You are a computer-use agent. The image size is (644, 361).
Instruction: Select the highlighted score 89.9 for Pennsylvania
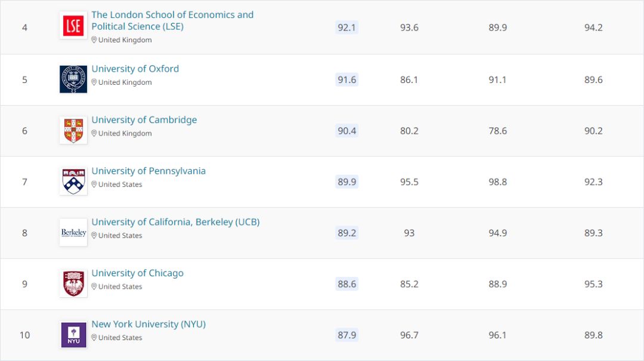coord(346,182)
